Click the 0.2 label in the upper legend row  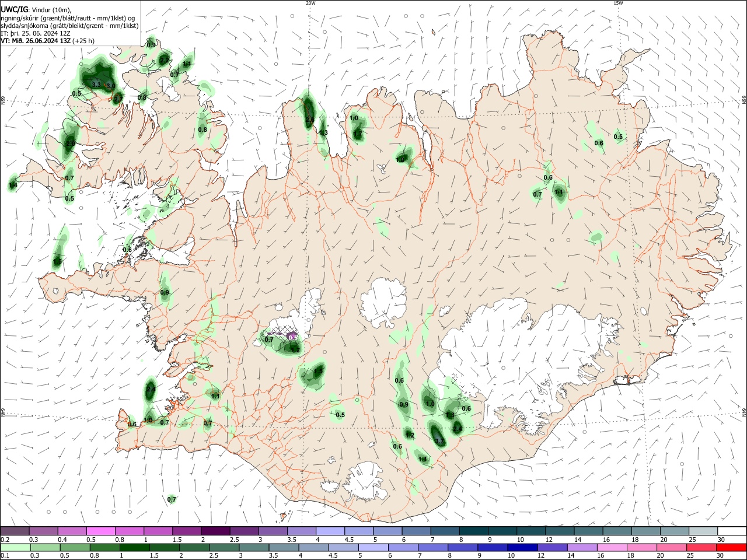pos(5,540)
